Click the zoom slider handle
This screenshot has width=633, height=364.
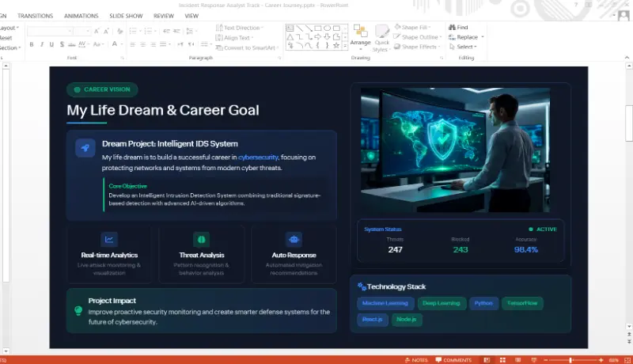click(570, 360)
